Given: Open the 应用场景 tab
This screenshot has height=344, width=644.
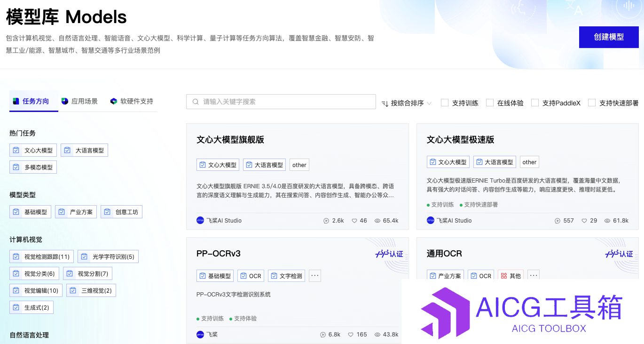Looking at the screenshot, I should (79, 101).
